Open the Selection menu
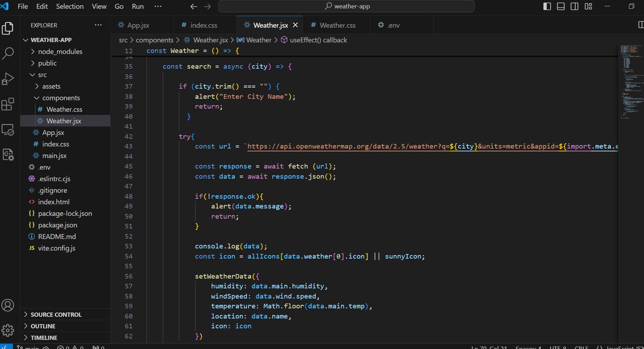Viewport: 644px width, 349px height. click(70, 6)
